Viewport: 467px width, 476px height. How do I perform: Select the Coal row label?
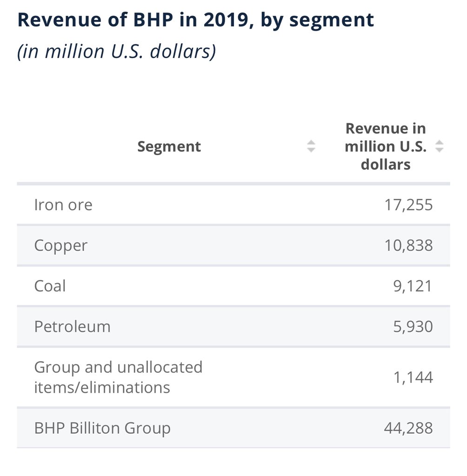[50, 286]
